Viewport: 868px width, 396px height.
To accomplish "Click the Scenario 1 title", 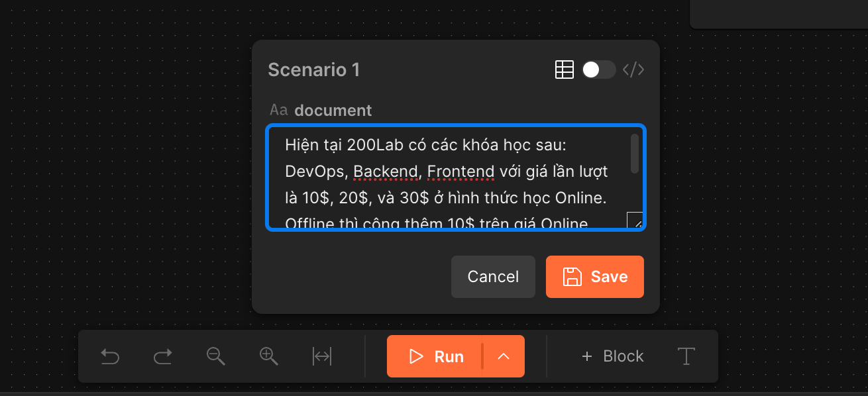I will pyautogui.click(x=313, y=70).
